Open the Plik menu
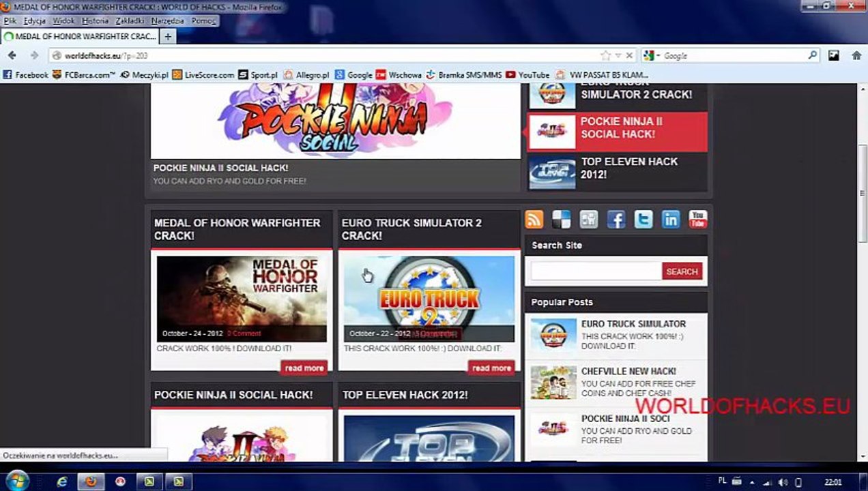The height and width of the screenshot is (491, 868). click(x=10, y=21)
